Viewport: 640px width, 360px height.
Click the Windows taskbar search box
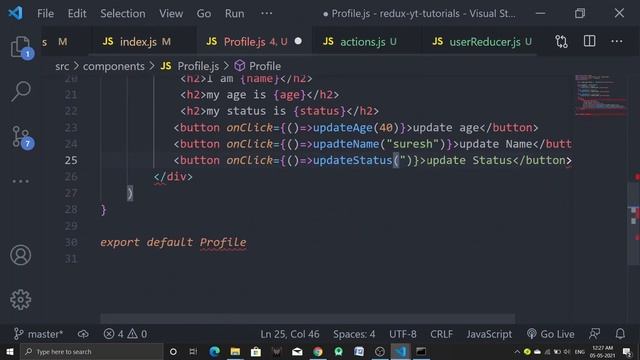(x=91, y=351)
